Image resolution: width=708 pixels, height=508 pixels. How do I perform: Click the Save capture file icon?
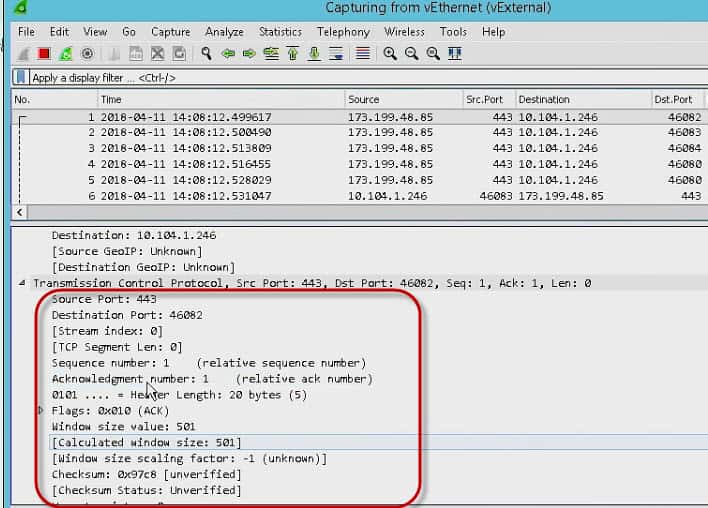136,54
